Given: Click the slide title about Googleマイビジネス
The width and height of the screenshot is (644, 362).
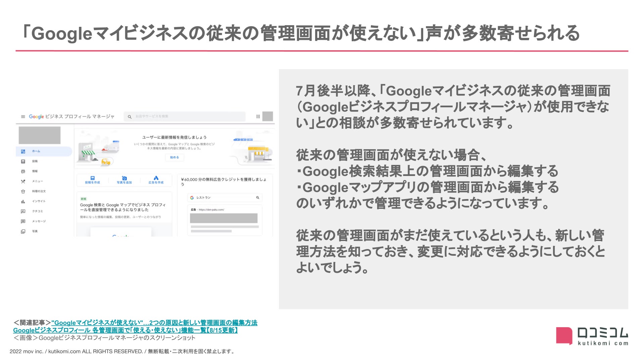Looking at the screenshot, I should point(301,33).
